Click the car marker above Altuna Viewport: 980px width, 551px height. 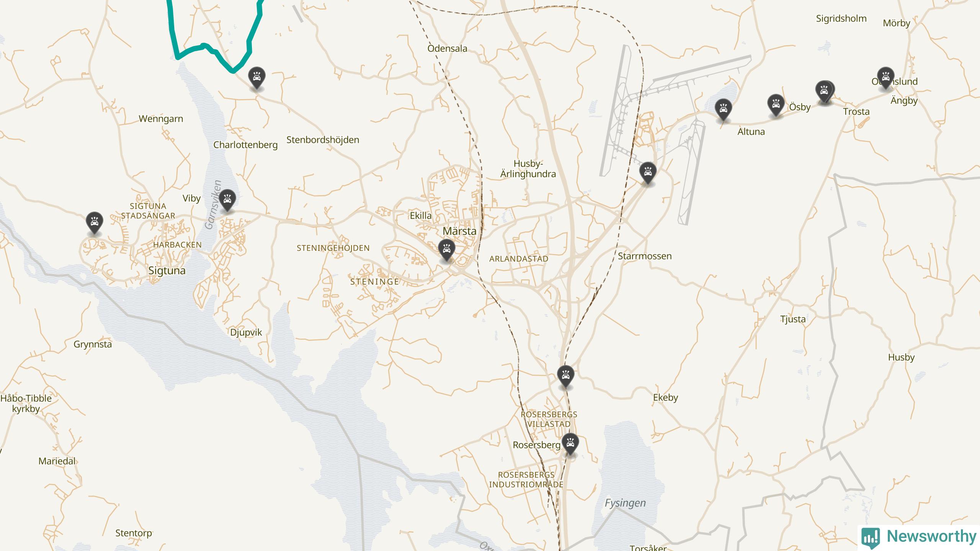pos(723,109)
